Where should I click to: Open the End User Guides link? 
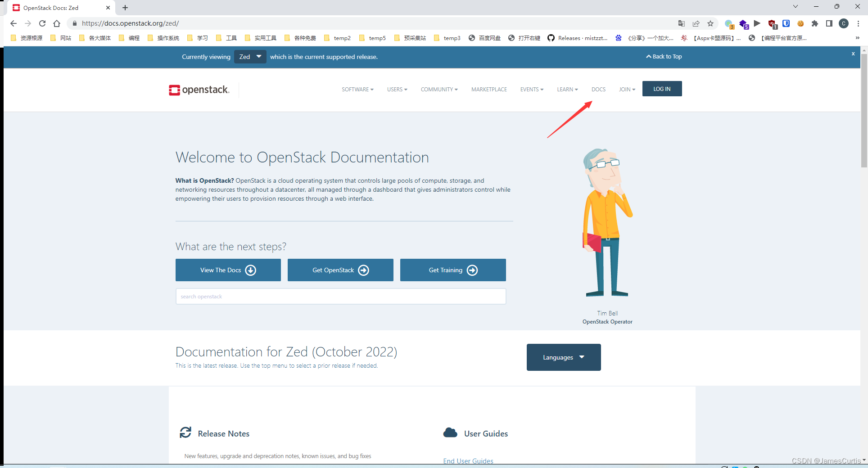(468, 461)
